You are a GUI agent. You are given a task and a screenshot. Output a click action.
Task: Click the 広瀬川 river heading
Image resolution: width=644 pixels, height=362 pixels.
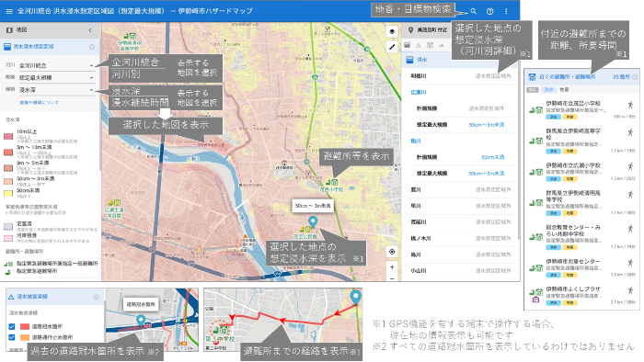(x=419, y=92)
